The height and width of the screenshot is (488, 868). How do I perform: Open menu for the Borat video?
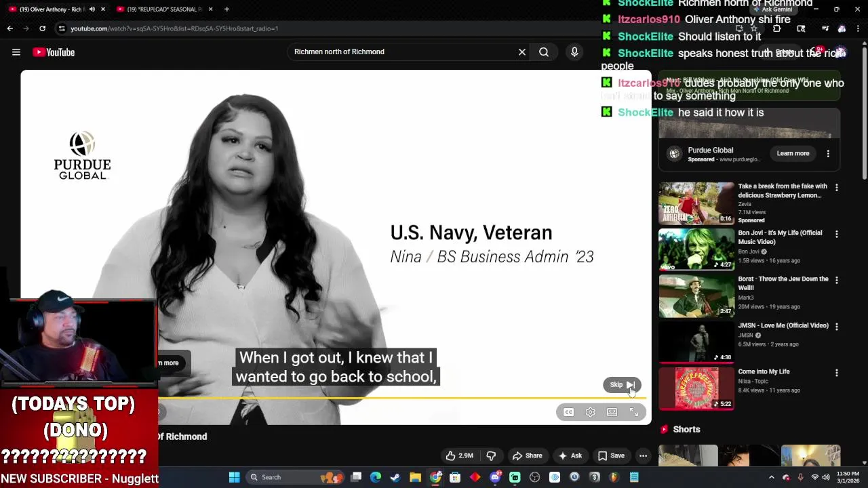coord(836,280)
